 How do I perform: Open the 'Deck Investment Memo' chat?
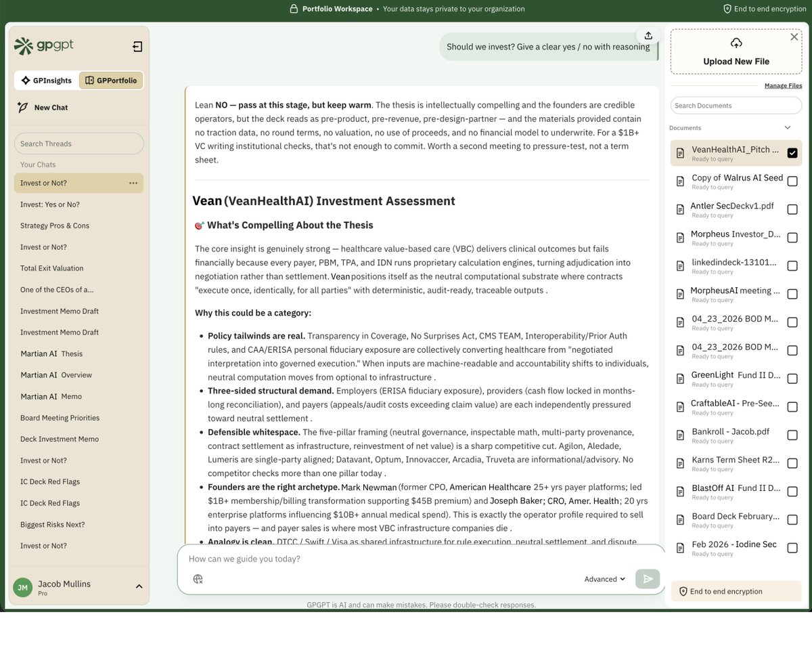click(x=78, y=439)
